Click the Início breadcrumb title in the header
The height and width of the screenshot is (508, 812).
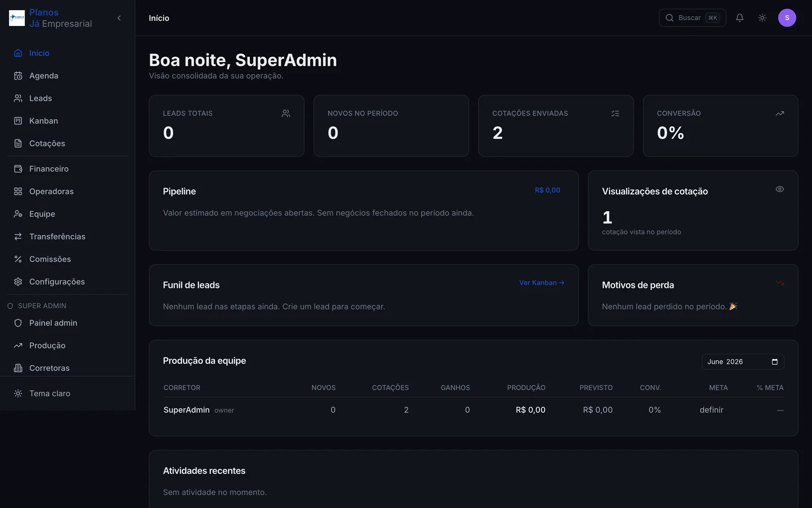click(x=159, y=18)
